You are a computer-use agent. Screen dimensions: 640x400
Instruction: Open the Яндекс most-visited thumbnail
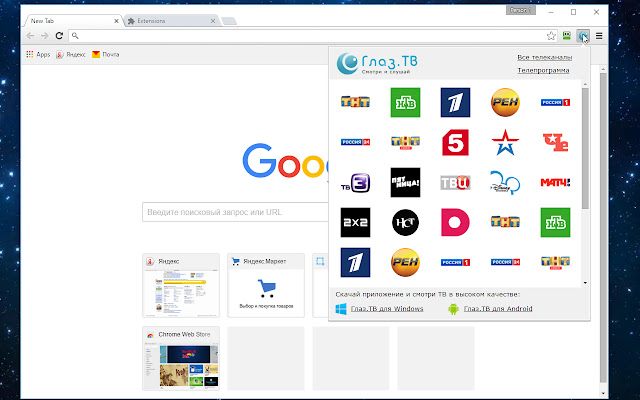coord(181,285)
